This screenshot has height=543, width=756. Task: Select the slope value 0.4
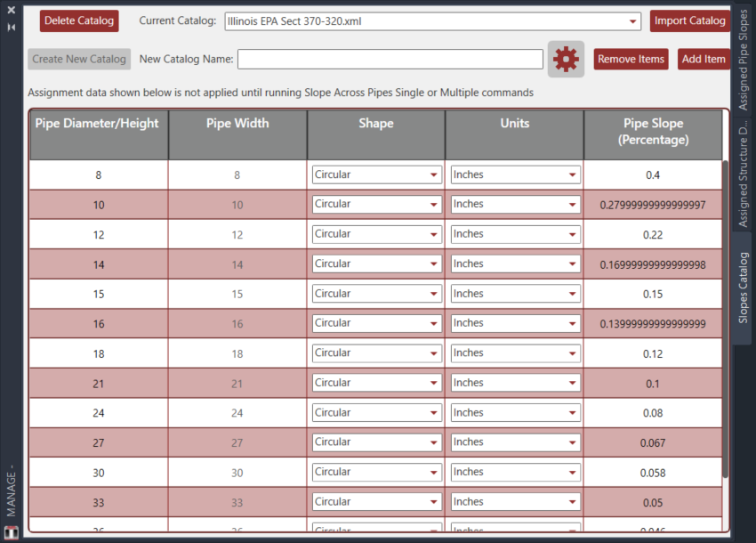(x=653, y=175)
